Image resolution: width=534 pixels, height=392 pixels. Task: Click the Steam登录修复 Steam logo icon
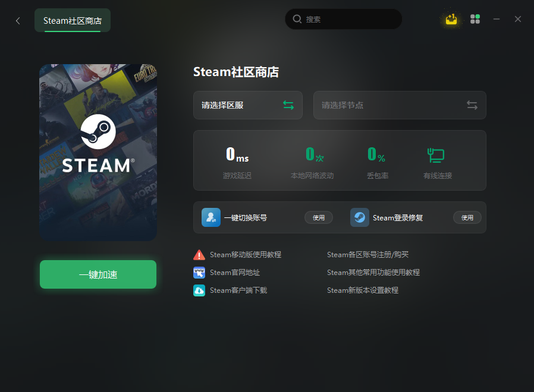coord(360,217)
